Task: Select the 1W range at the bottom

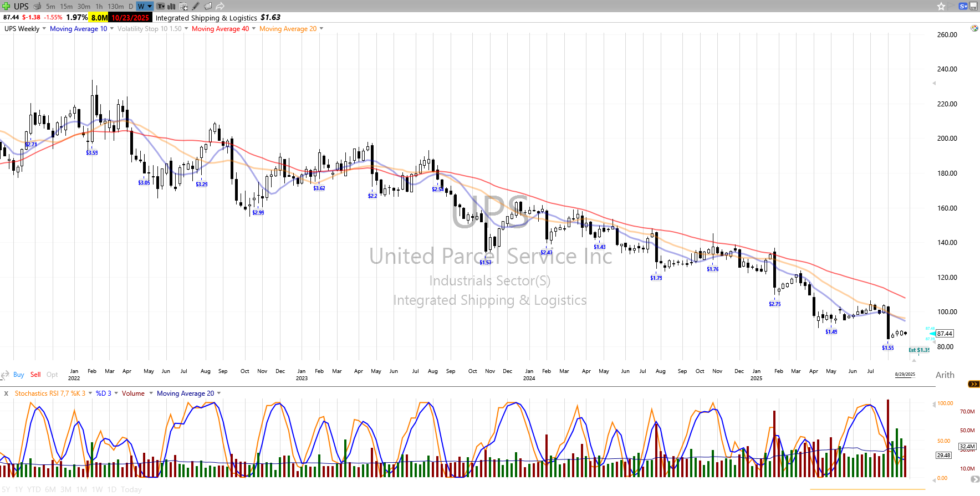Action: tap(97, 489)
